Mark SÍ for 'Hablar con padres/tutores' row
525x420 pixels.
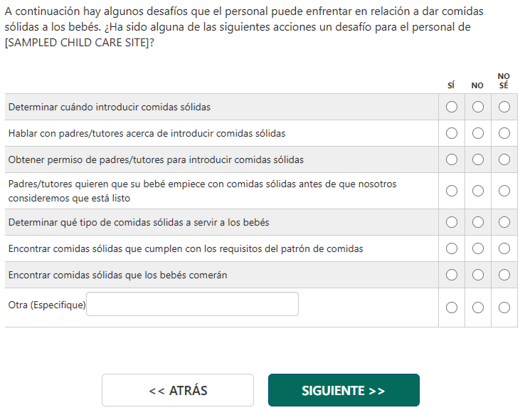(452, 133)
